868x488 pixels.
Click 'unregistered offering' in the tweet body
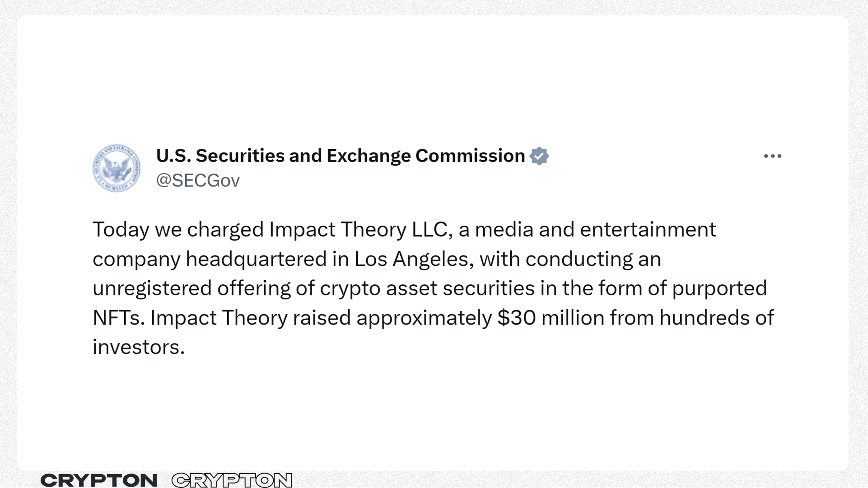[191, 288]
